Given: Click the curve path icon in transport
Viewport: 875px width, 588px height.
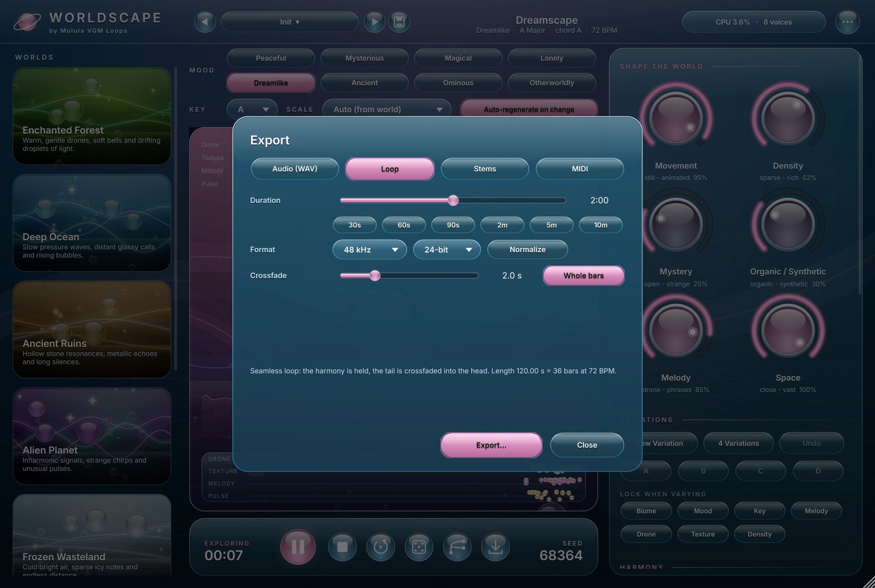Looking at the screenshot, I should [457, 546].
